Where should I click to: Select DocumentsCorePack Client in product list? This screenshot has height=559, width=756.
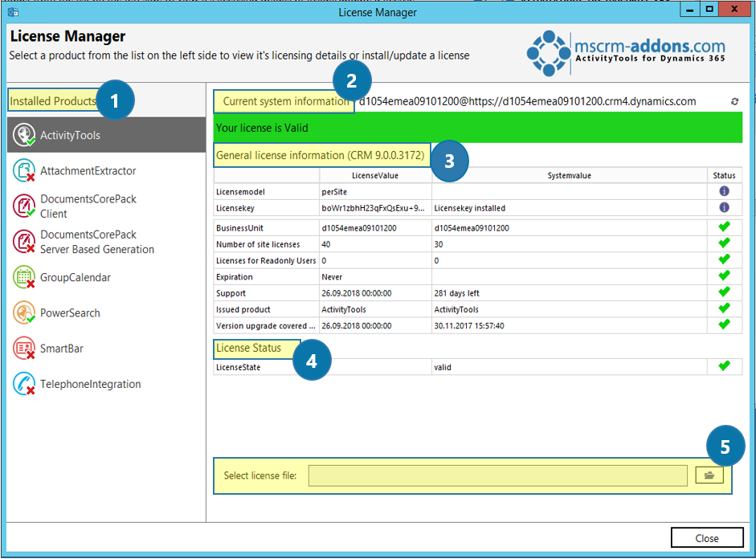107,206
